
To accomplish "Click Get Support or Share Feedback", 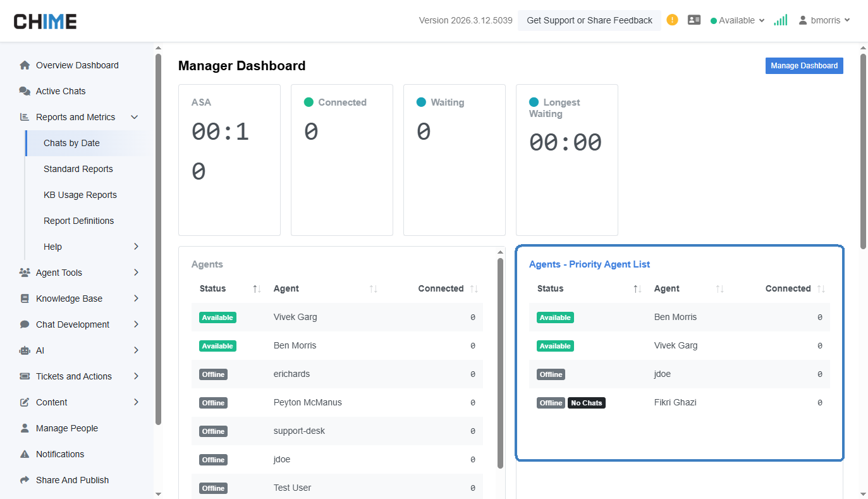I will 589,20.
